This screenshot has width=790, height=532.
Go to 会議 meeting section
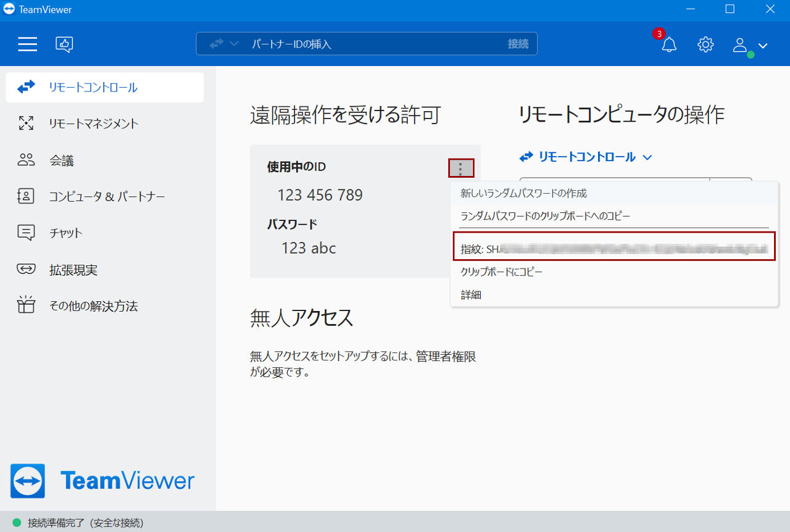coord(105,160)
